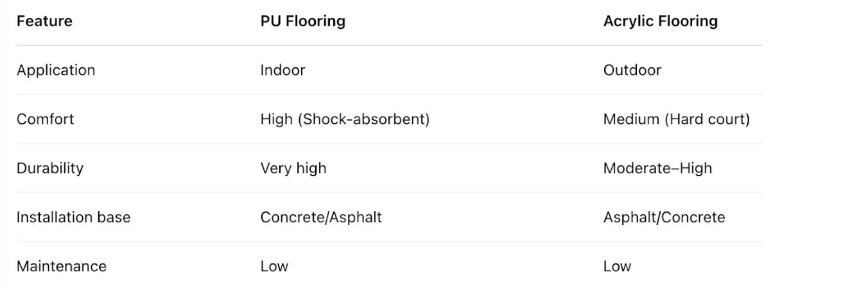Click the 'Outdoor' application cell
868x291 pixels.
pos(632,71)
